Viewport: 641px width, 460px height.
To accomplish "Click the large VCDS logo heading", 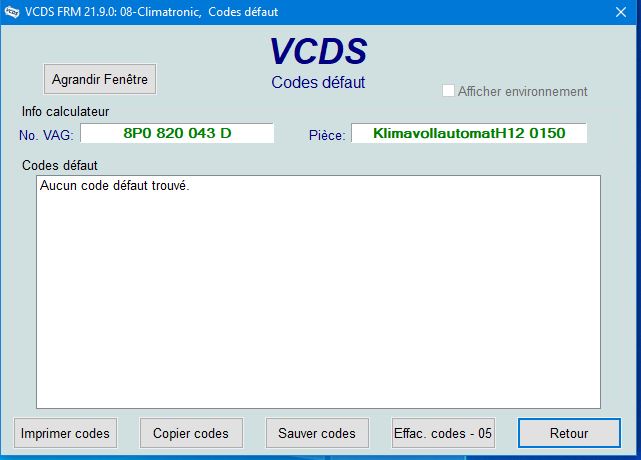I will [x=318, y=52].
